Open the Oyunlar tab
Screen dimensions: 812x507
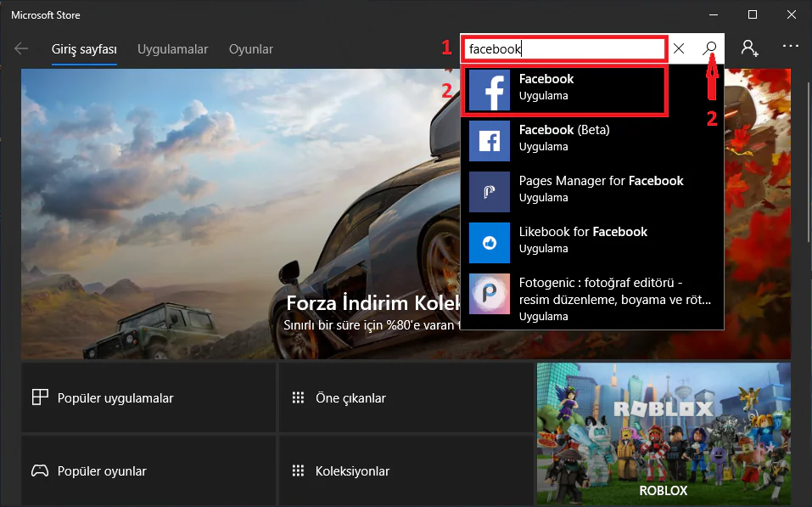250,49
